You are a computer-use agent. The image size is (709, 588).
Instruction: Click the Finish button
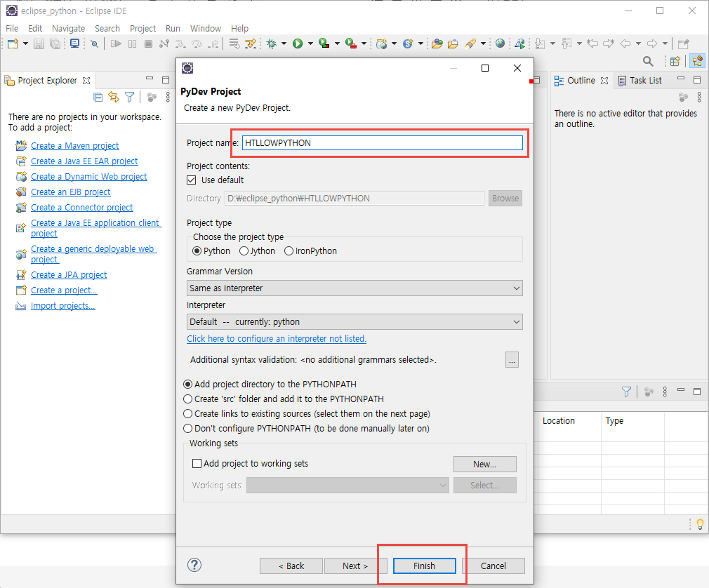[x=424, y=566]
